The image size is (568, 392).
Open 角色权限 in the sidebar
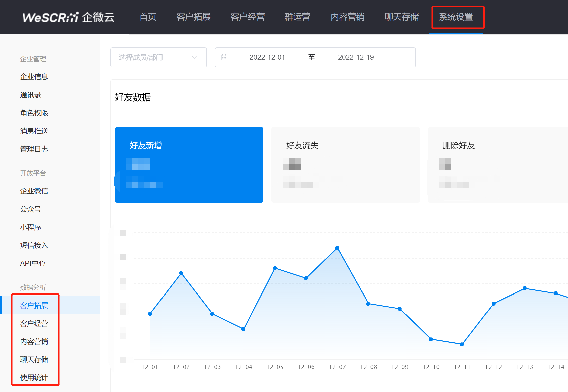coord(34,113)
